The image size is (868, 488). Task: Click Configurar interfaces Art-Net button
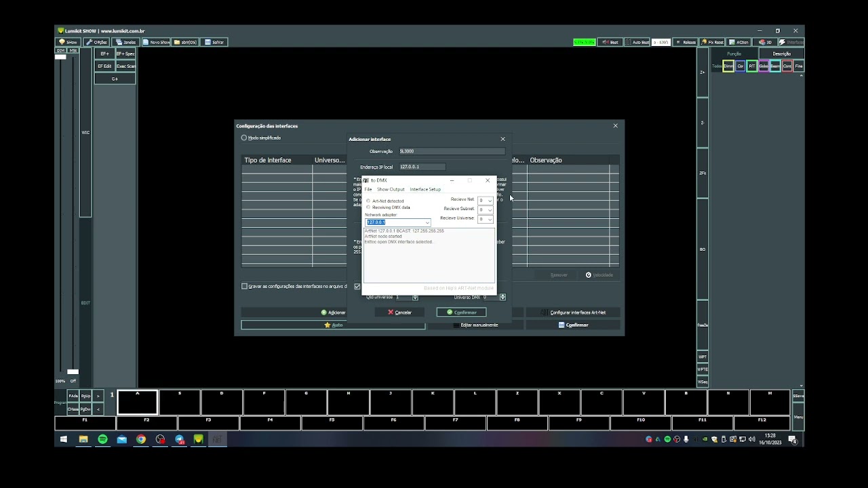pyautogui.click(x=573, y=312)
